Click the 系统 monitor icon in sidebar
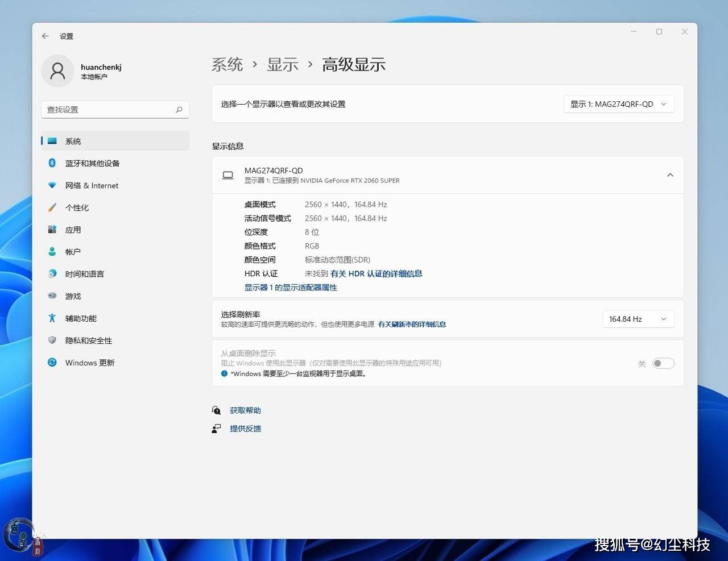This screenshot has width=728, height=561. tap(52, 141)
